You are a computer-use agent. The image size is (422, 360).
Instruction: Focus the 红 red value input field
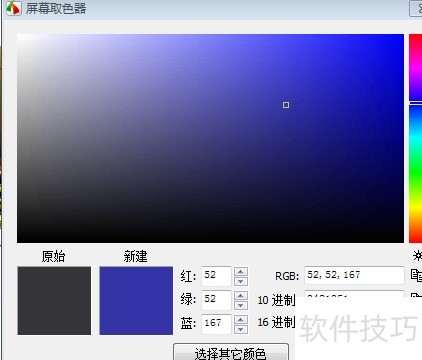216,276
